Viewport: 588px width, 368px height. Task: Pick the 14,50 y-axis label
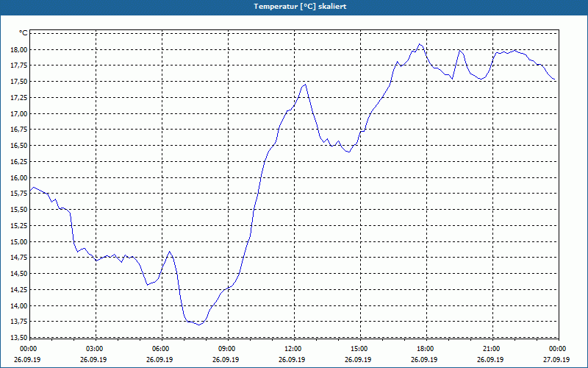(x=21, y=274)
